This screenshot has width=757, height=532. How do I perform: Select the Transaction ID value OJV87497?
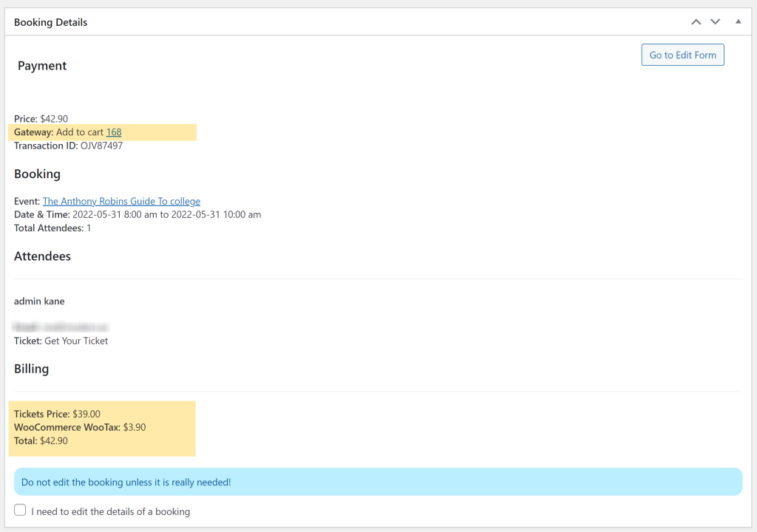(x=100, y=146)
